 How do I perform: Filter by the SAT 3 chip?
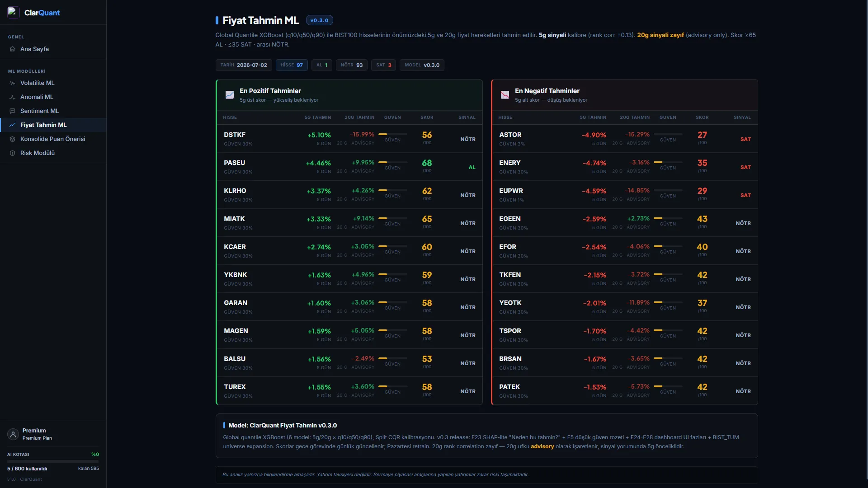(x=384, y=65)
